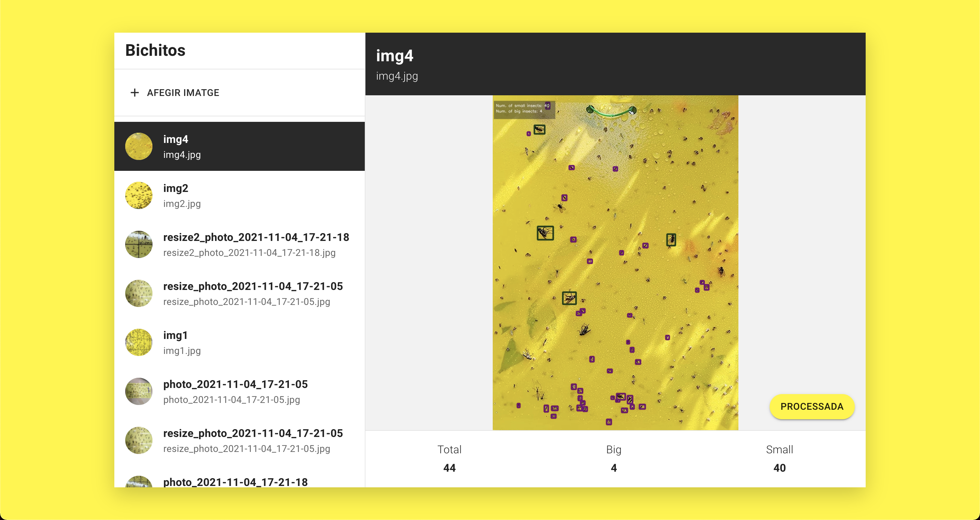Click the img1 round thumbnail
980x520 pixels.
(x=138, y=342)
